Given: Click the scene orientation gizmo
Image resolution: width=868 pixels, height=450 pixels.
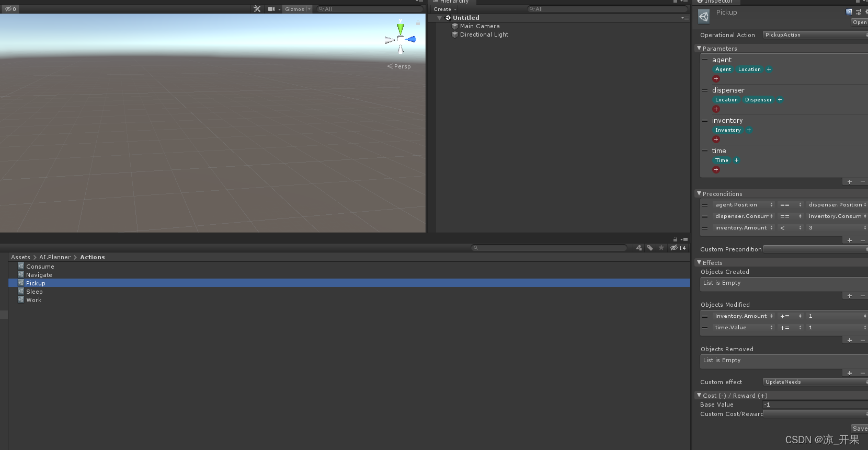Looking at the screenshot, I should pos(401,38).
